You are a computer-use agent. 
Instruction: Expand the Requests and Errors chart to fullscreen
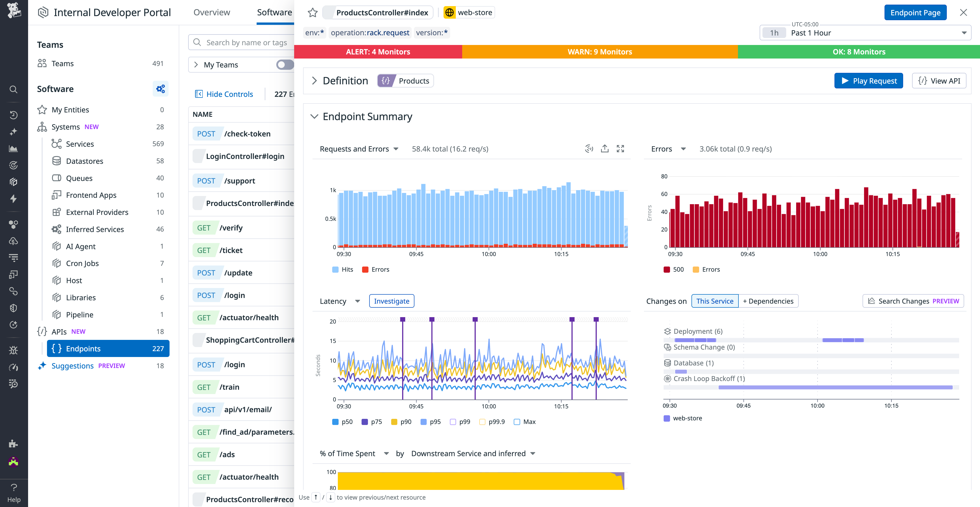pos(620,148)
